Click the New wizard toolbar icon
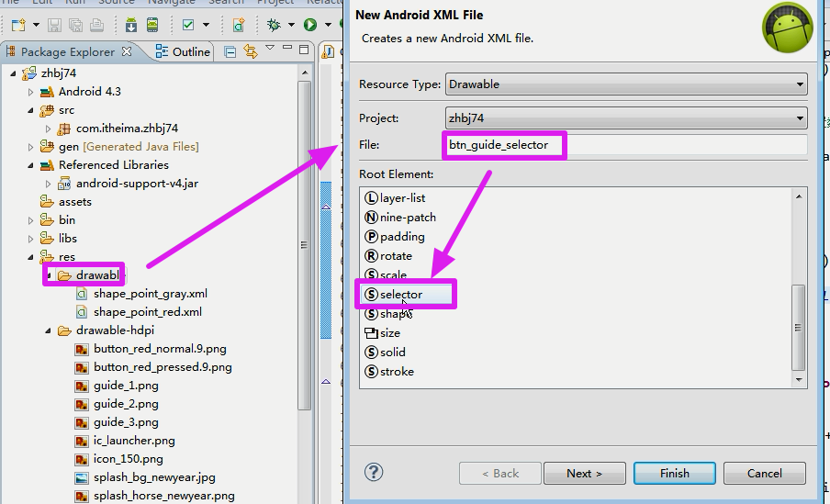This screenshot has width=830, height=504. (19, 25)
